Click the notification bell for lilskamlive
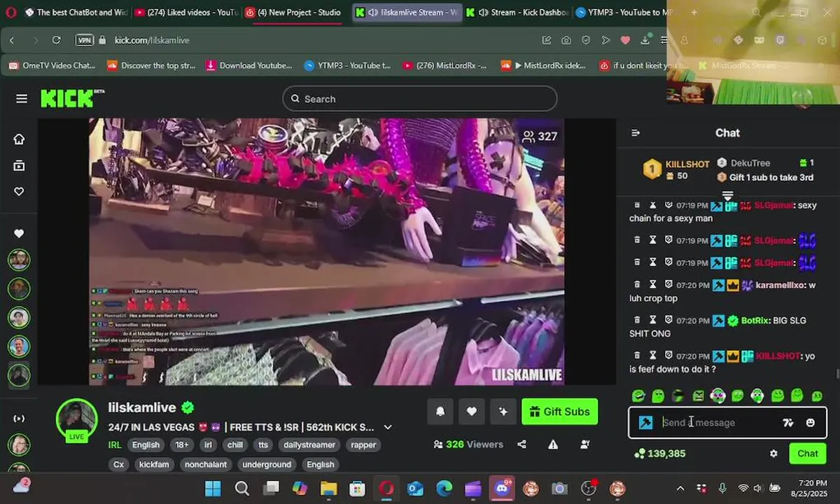840x504 pixels. point(440,412)
